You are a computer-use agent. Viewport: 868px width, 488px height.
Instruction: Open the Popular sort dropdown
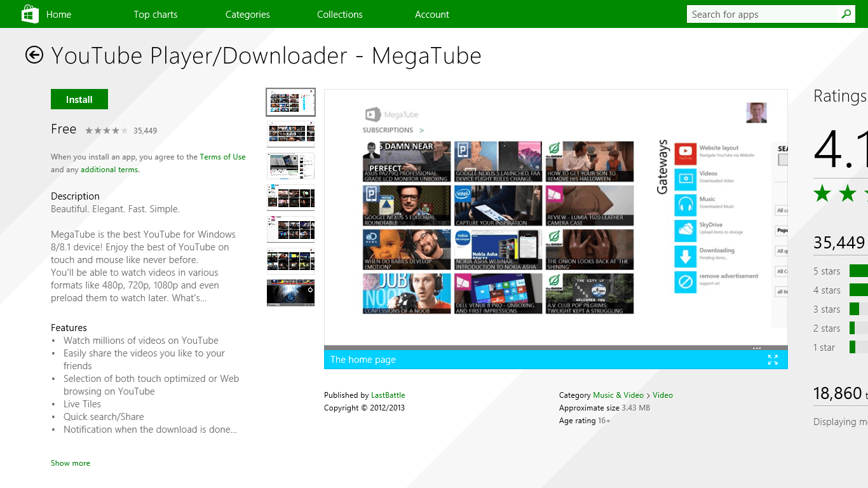[780, 229]
